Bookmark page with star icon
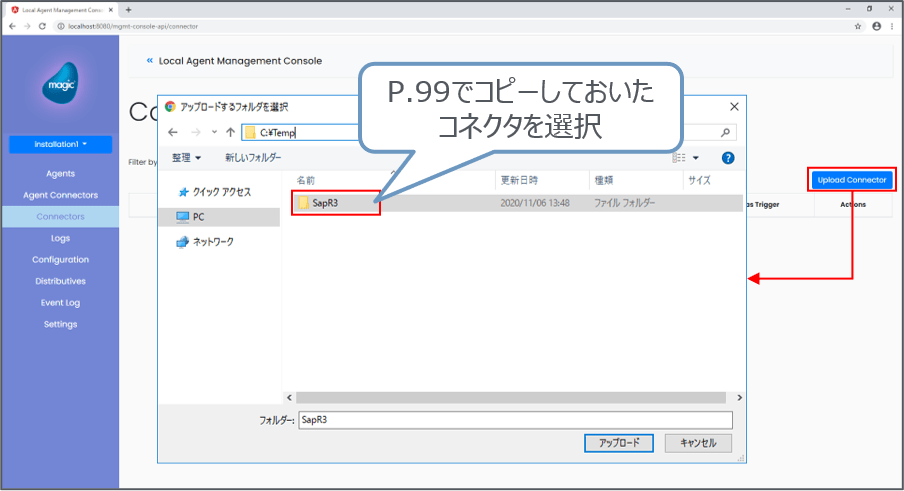This screenshot has height=491, width=904. click(858, 26)
